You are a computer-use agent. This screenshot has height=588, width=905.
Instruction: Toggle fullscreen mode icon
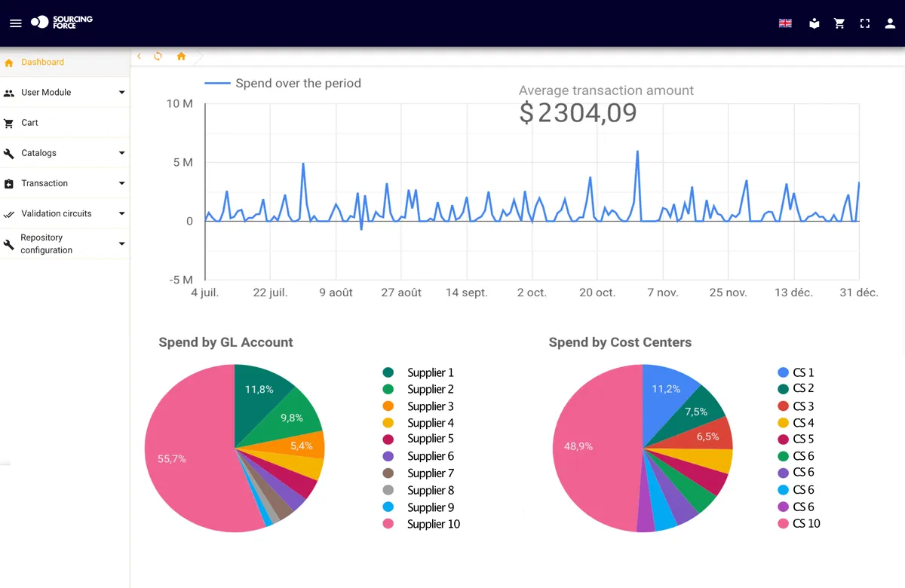(x=865, y=23)
